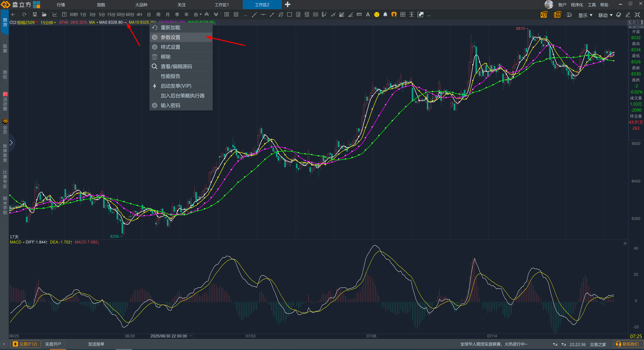
Task: Open the 显示 display dropdown
Action: [585, 15]
